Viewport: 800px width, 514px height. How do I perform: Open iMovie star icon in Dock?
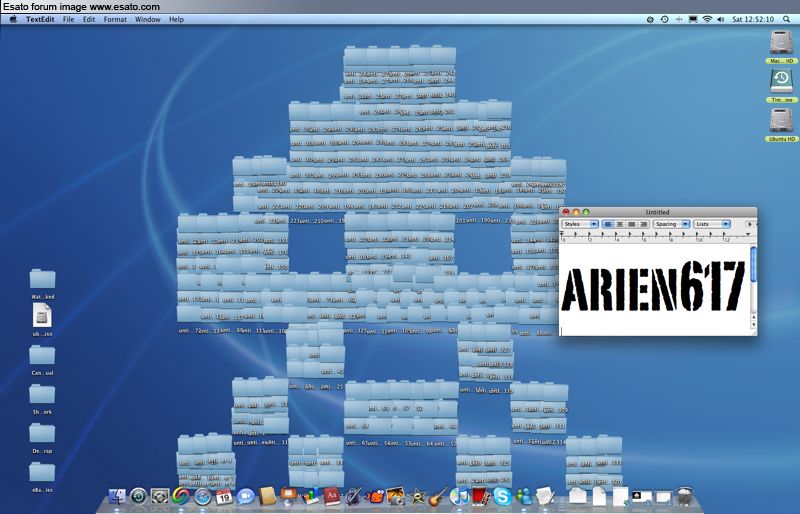point(417,496)
